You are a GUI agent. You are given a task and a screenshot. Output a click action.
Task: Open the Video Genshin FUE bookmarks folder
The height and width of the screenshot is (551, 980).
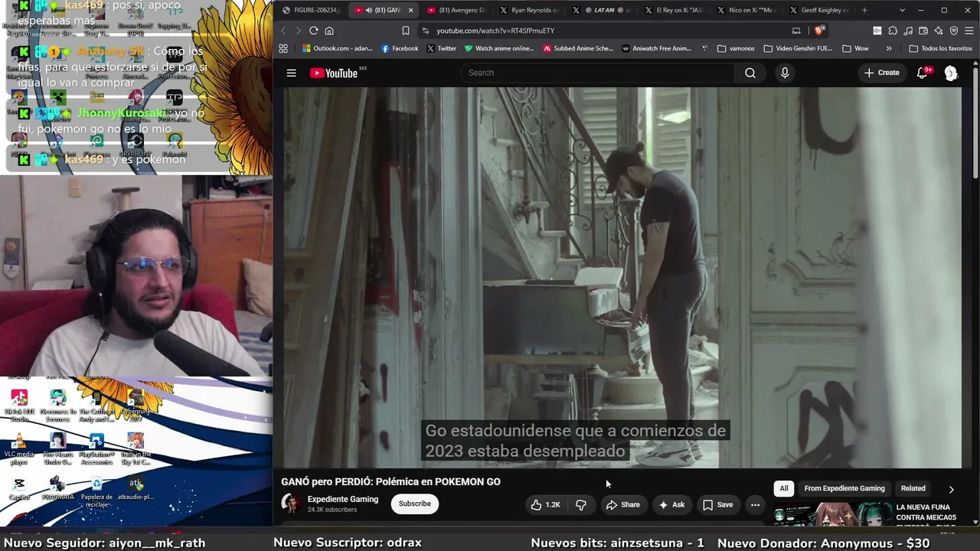point(798,48)
